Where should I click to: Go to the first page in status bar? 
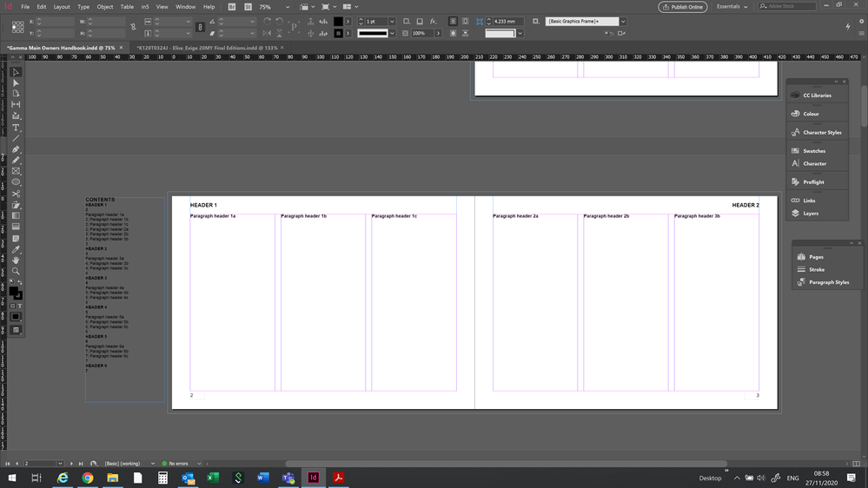click(x=7, y=464)
